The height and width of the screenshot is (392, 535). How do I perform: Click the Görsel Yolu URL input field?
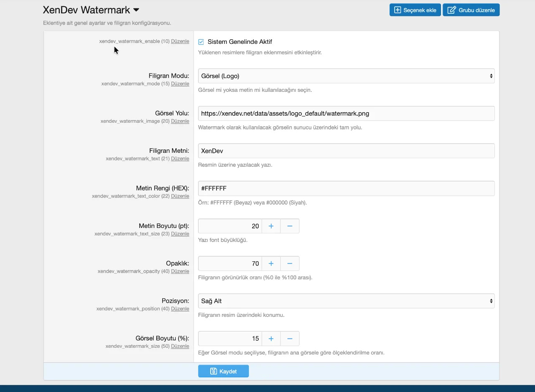pyautogui.click(x=346, y=113)
